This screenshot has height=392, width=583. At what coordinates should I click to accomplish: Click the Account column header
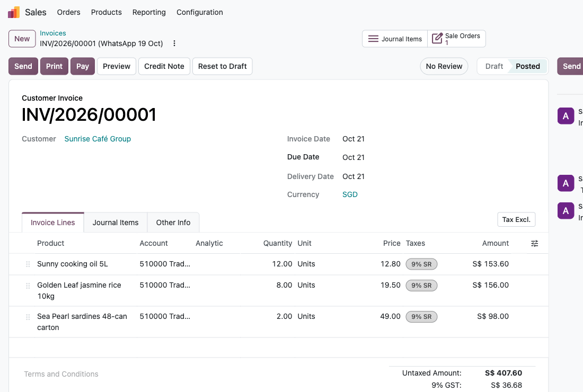coord(154,243)
